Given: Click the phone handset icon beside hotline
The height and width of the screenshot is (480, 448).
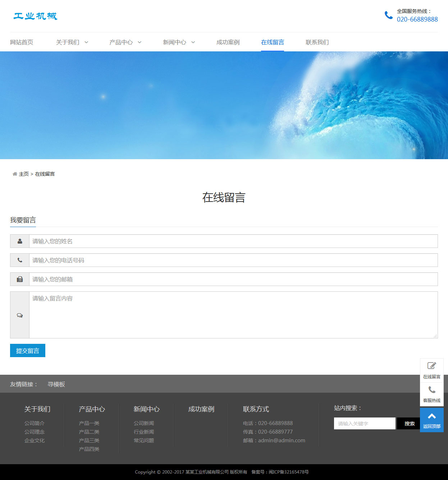Looking at the screenshot, I should click(x=388, y=15).
